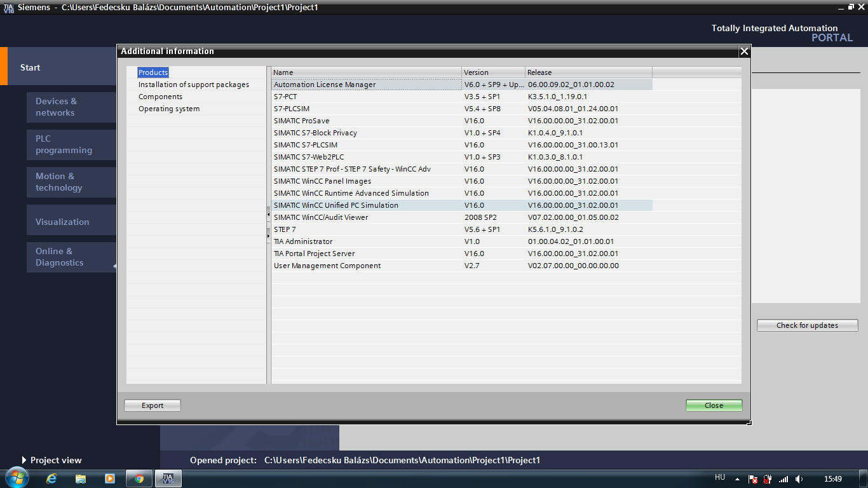This screenshot has height=488, width=868.
Task: Click the green Close button
Action: 714,405
